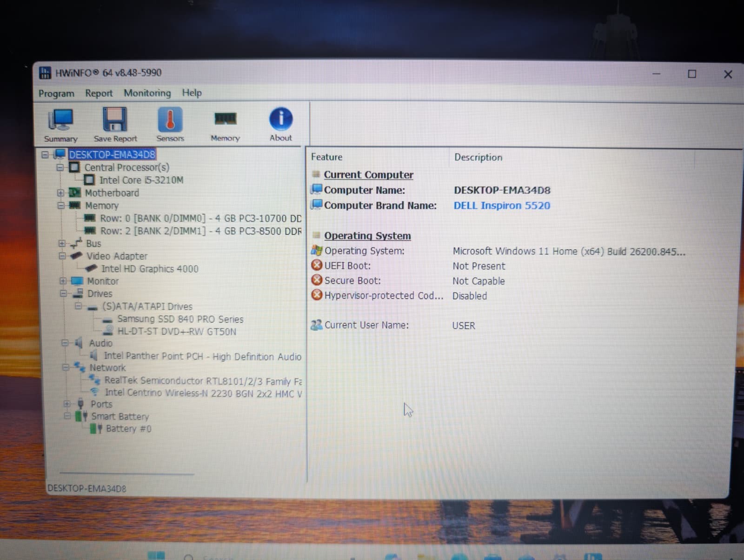Click the Drives tree icon
744x560 pixels.
pos(78,293)
